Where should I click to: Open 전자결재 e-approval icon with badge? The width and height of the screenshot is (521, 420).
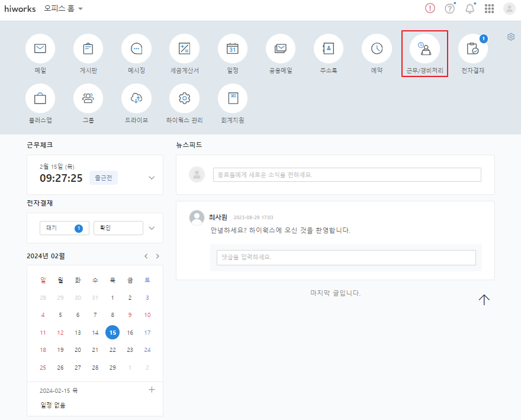coord(472,49)
